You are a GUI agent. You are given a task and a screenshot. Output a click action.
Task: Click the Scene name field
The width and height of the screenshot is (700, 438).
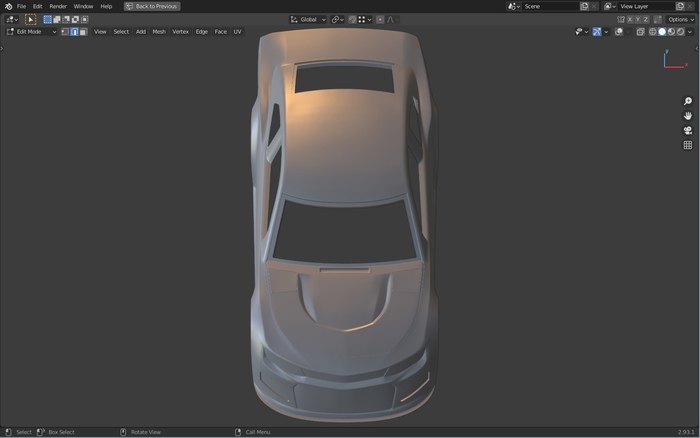point(550,6)
